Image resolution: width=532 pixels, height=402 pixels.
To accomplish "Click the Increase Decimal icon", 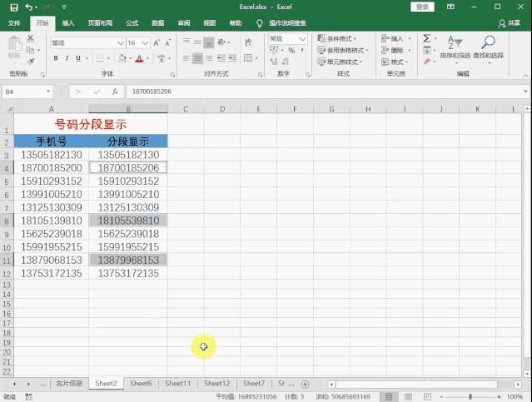I will click(274, 62).
